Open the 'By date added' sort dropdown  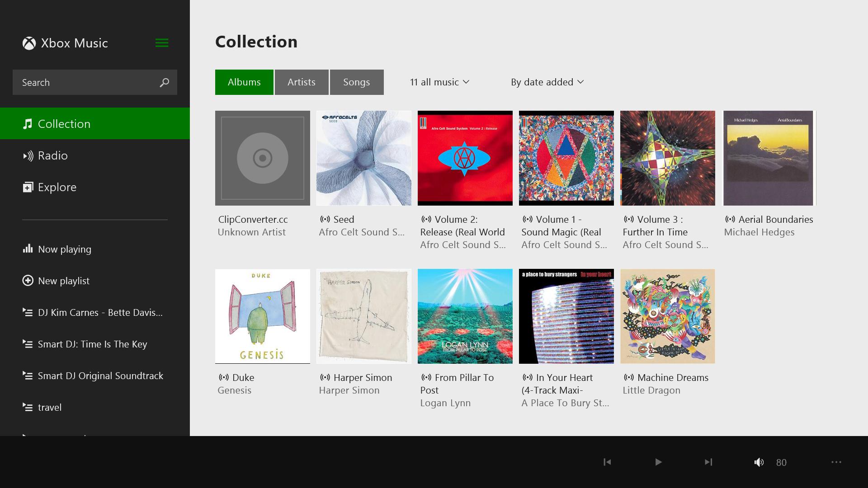pyautogui.click(x=547, y=82)
